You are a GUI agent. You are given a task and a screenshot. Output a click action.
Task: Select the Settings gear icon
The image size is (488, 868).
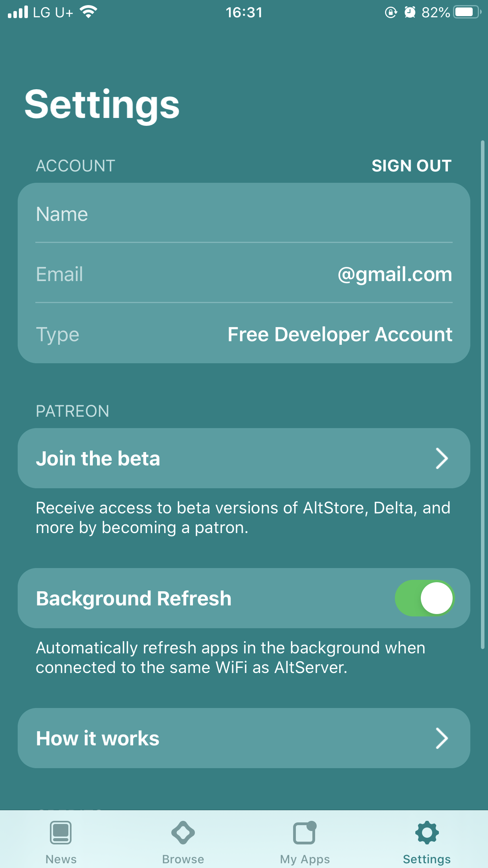(427, 832)
